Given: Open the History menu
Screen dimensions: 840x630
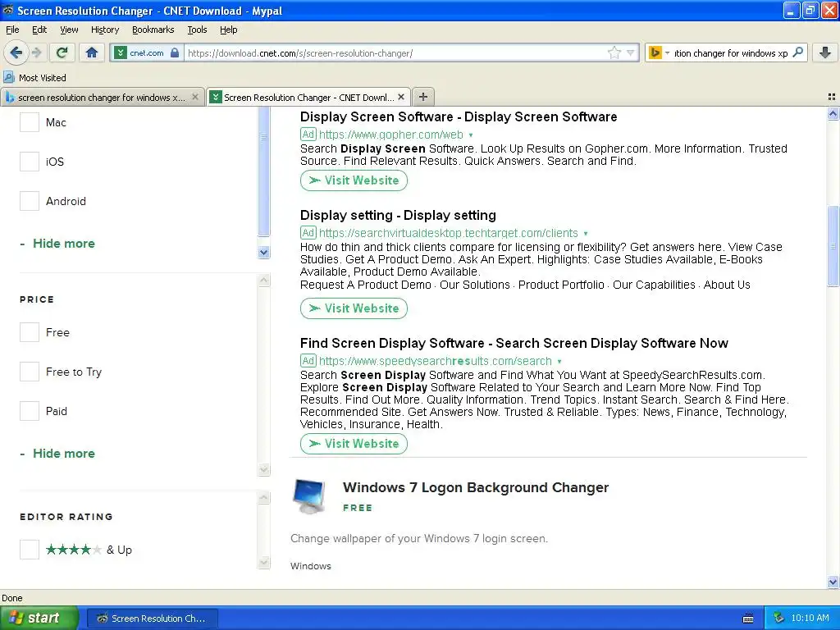Looking at the screenshot, I should coord(105,30).
